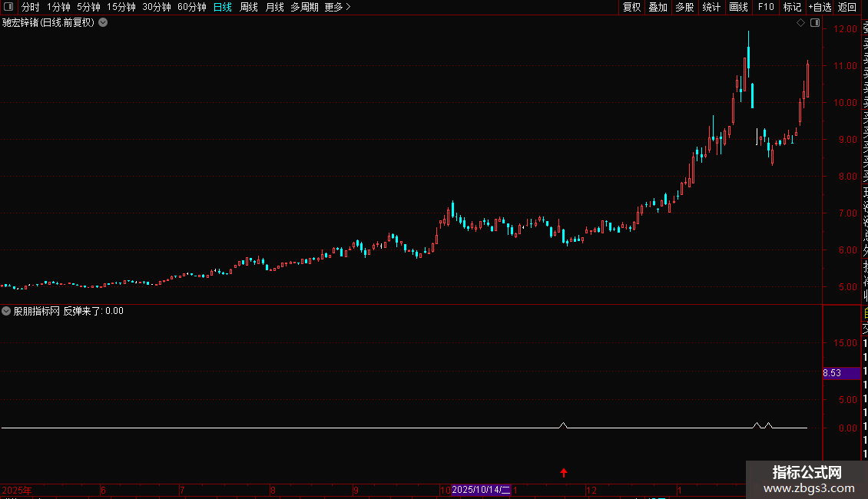
Task: Open indicator dropdown beside 股朋指标网
Action: 6,311
